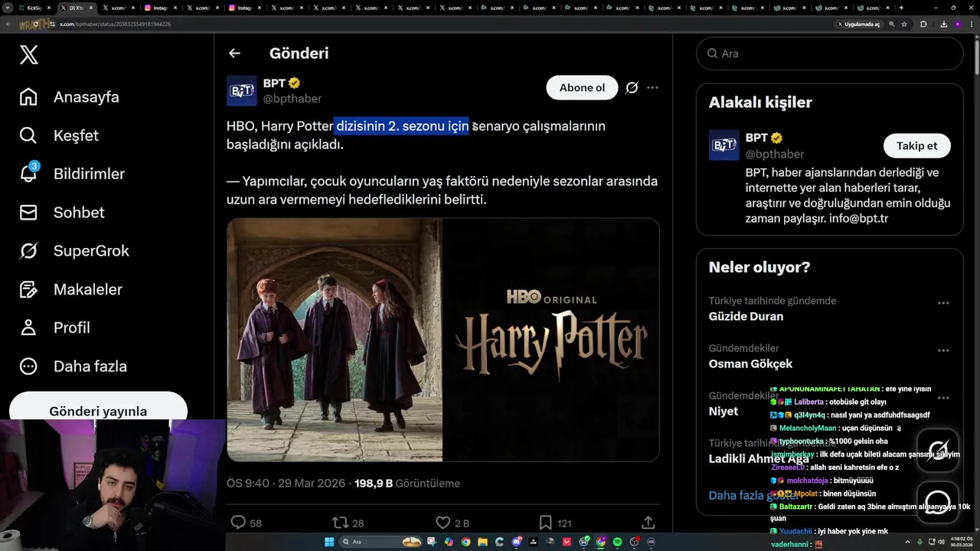Click into the Ara search field
The height and width of the screenshot is (551, 980).
(x=829, y=54)
